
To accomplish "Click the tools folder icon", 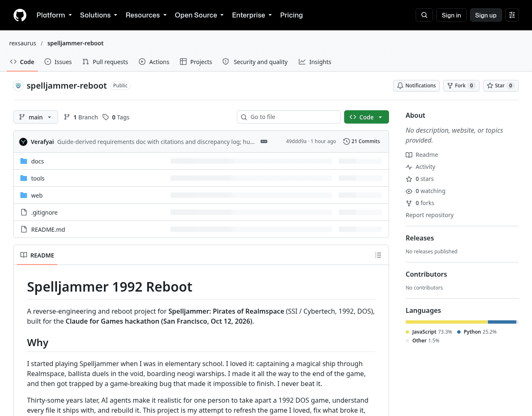I will coord(24,178).
